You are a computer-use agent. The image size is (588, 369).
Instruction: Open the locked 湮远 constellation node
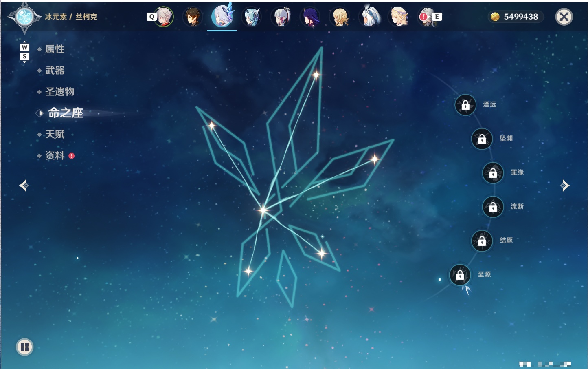coord(465,105)
